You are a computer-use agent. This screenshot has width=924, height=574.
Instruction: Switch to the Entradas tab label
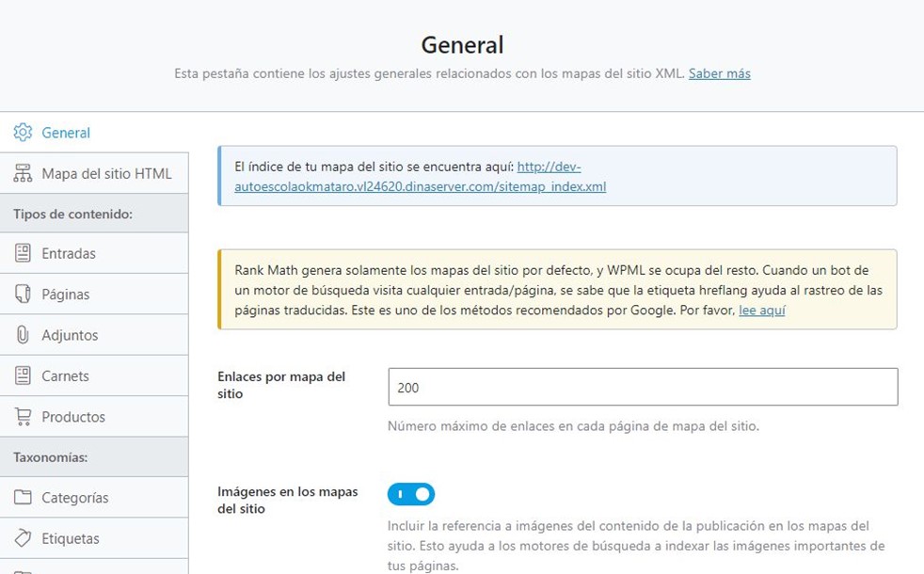coord(69,253)
